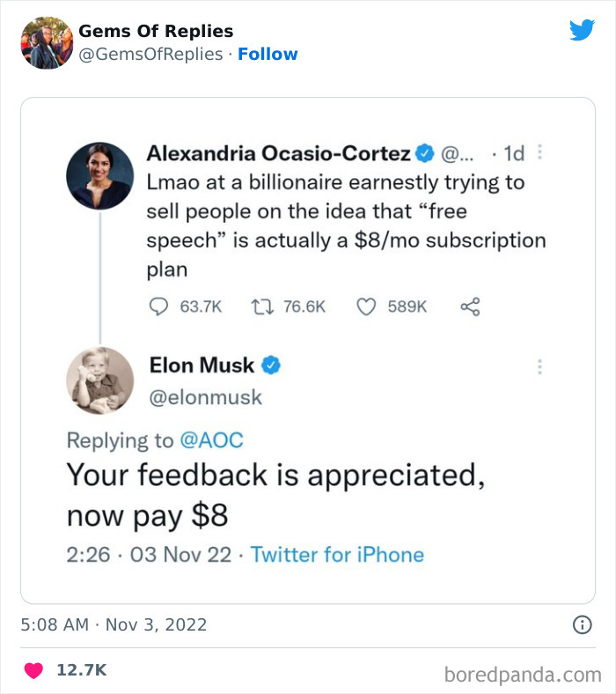
Task: Click Elon Musk's blue verified badge
Action: coord(272,365)
